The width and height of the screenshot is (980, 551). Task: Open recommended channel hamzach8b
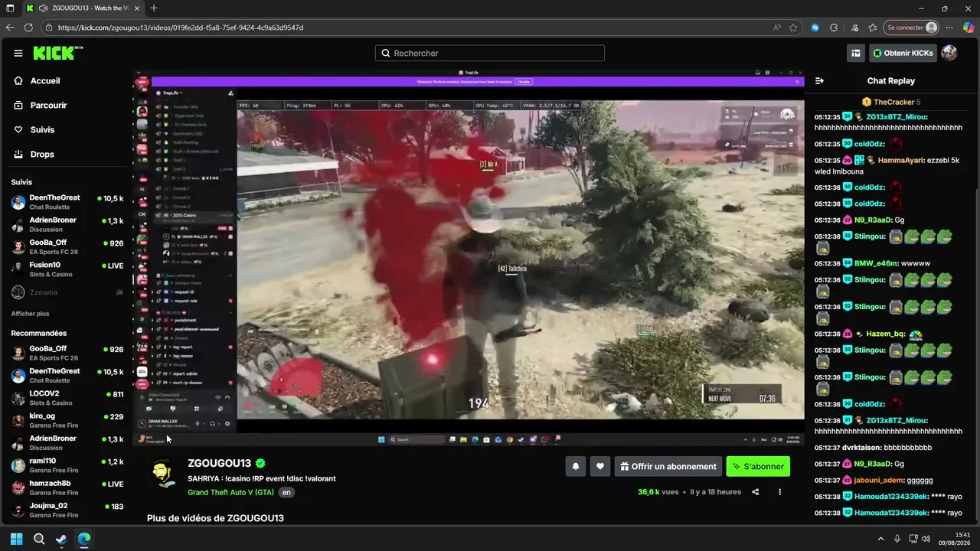(67, 487)
